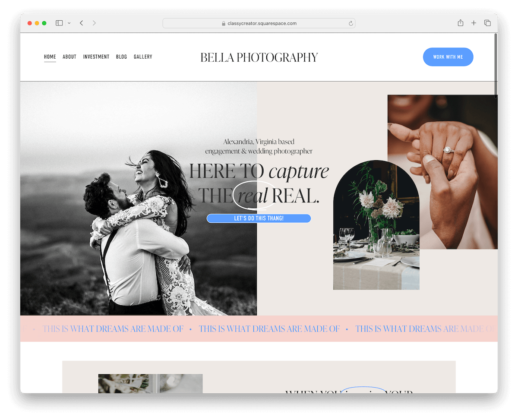This screenshot has height=420, width=518.
Task: Click the WORK WITH ME button
Action: 448,57
